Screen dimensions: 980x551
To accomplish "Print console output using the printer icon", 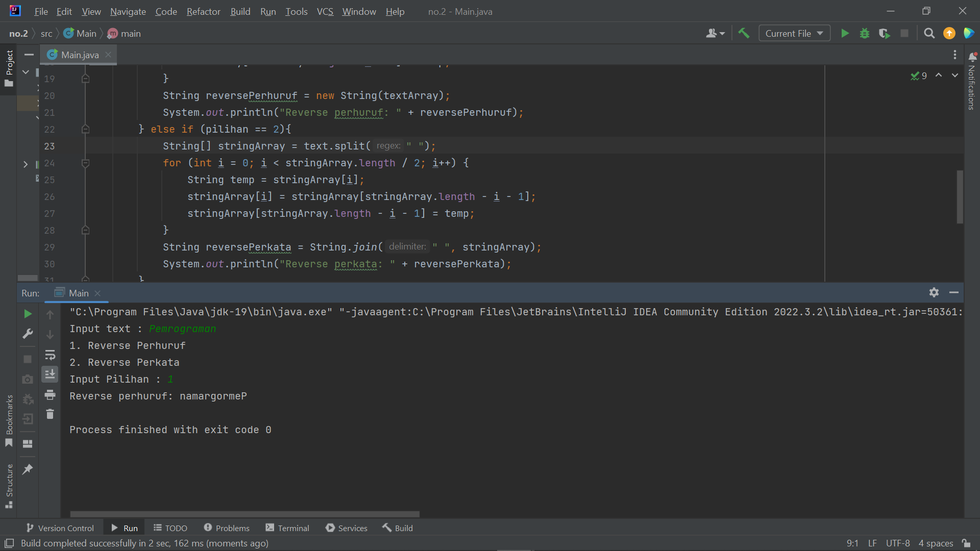I will [x=50, y=394].
